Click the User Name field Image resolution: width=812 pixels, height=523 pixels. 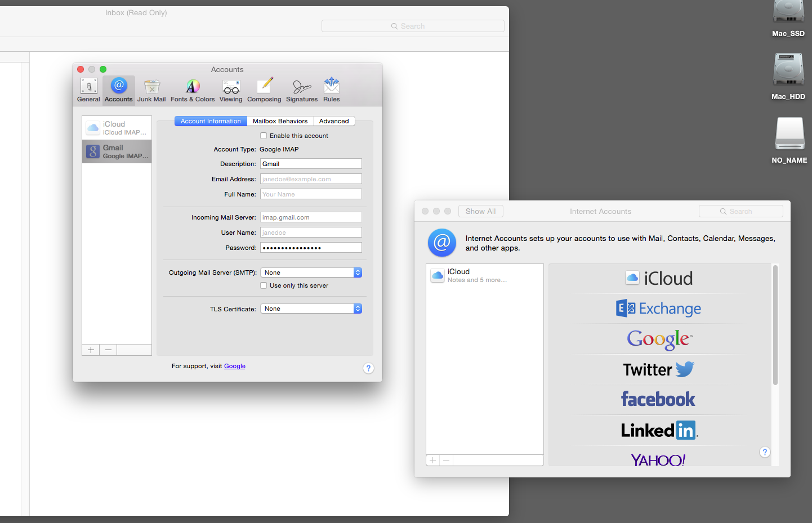point(311,233)
